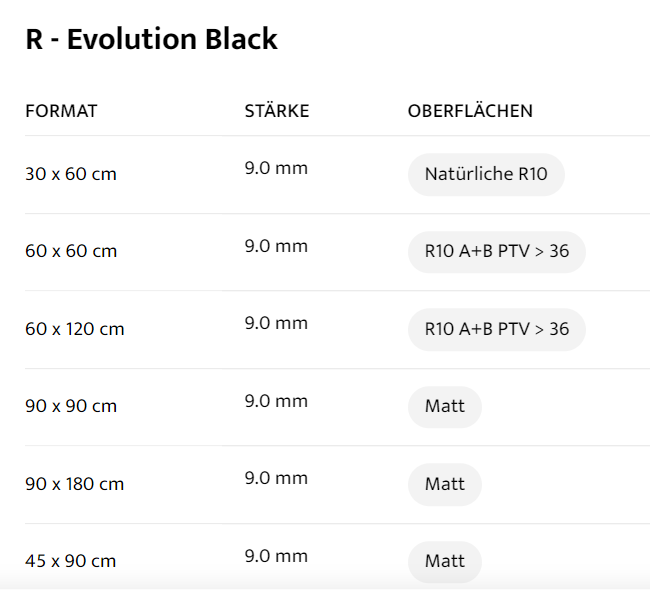This screenshot has width=650, height=602.
Task: Choose the Matt surface for 90 x 90 cm
Action: point(444,407)
